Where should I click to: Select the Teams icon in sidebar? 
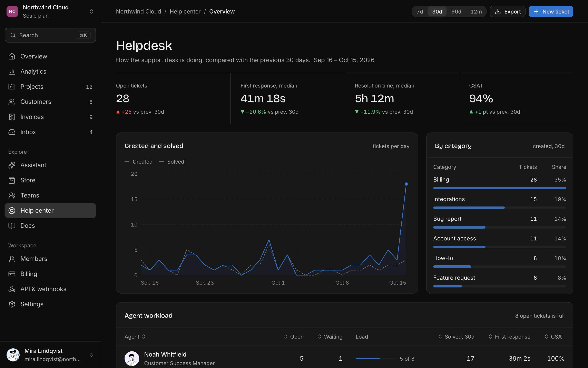(x=12, y=195)
